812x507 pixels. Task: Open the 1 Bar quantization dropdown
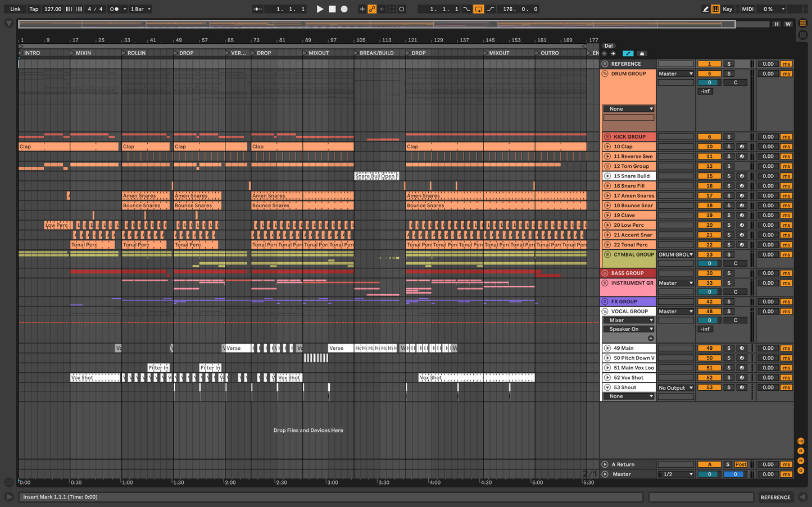(139, 9)
